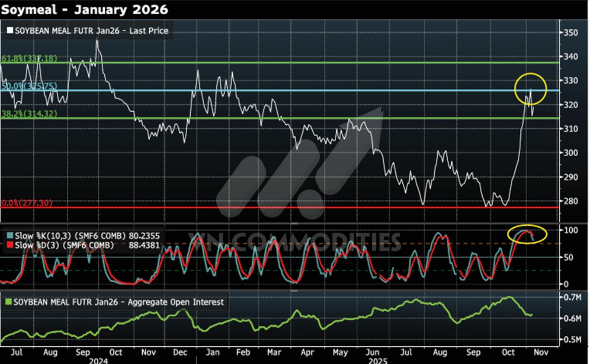Click the 350 price axis tick label

click(570, 32)
